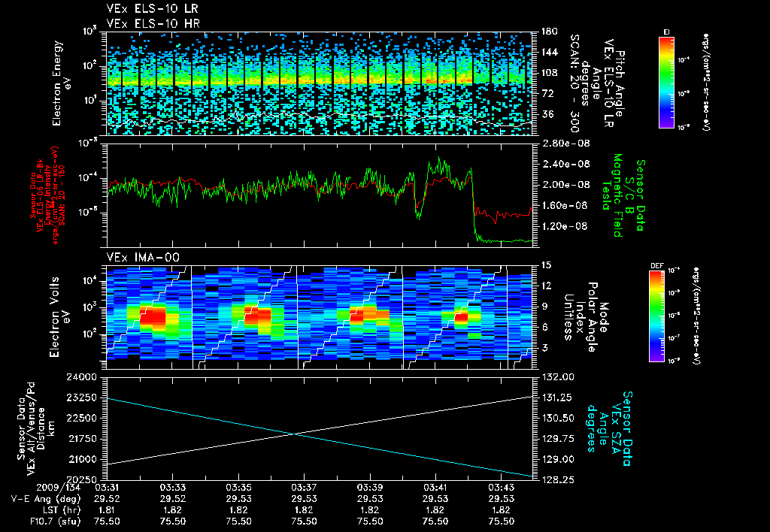Click the 12 polar angle index tick
This screenshot has width=770, height=532.
546,286
